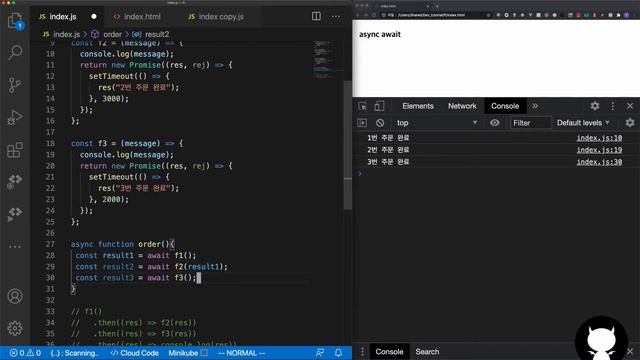The height and width of the screenshot is (360, 640).
Task: Open Source Control view in activity bar
Action: (x=15, y=85)
